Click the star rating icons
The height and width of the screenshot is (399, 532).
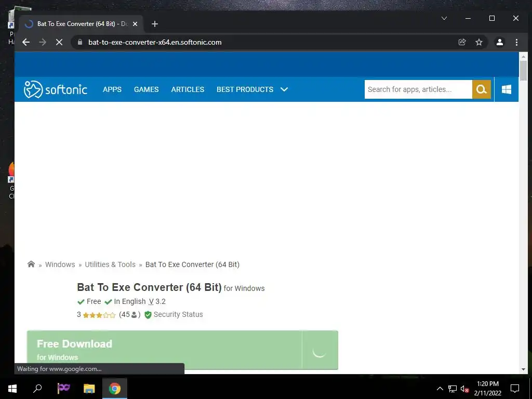tap(99, 315)
